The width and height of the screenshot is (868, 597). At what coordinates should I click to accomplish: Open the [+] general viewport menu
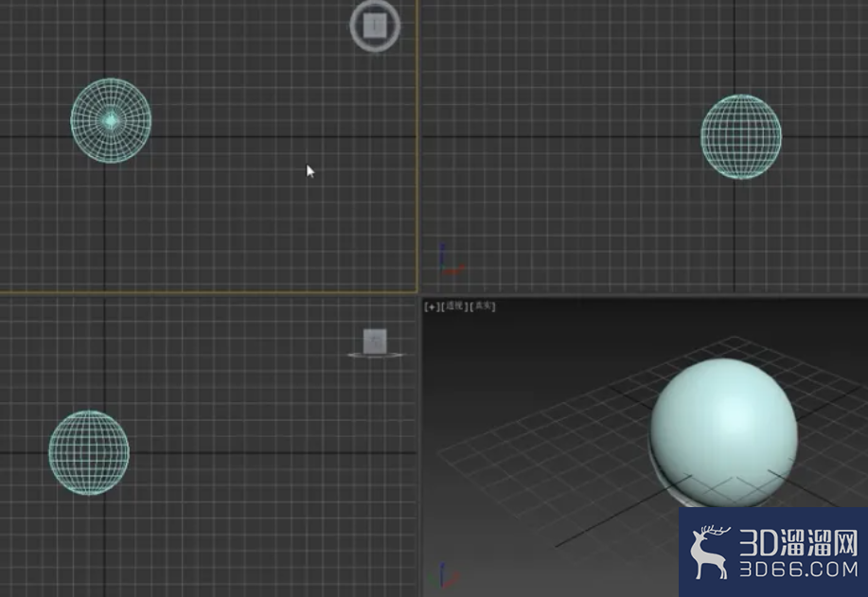(432, 306)
